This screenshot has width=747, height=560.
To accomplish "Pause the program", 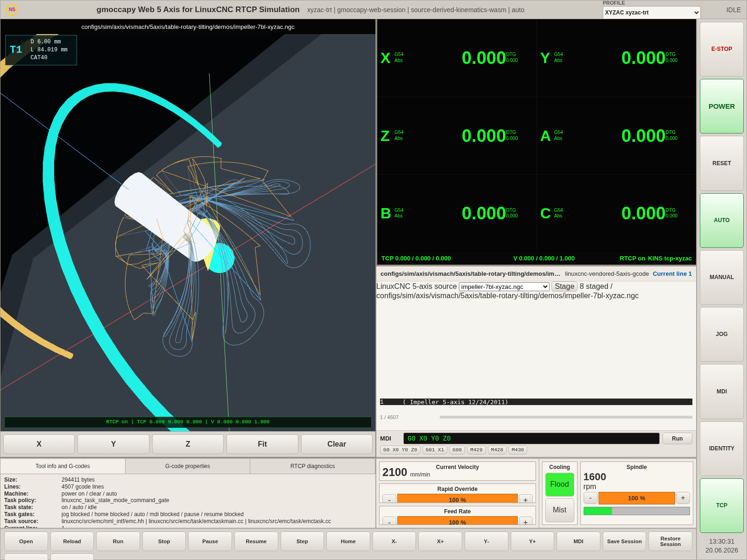I will click(x=210, y=541).
